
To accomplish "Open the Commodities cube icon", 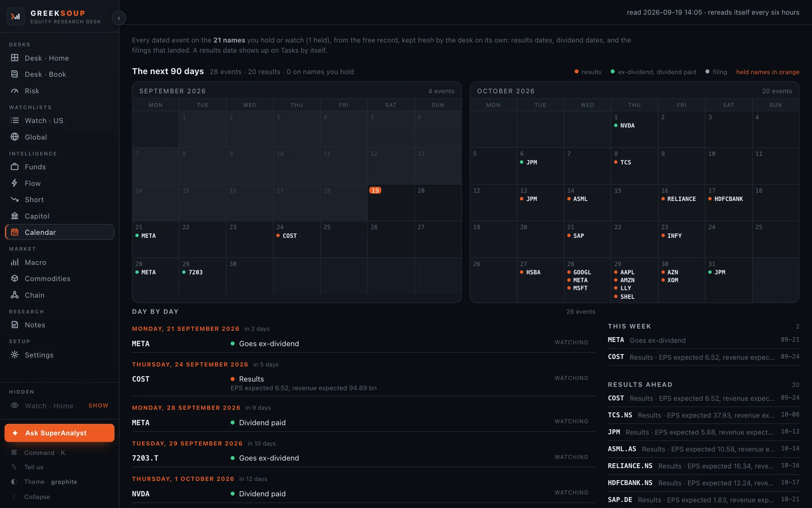I will tap(15, 278).
